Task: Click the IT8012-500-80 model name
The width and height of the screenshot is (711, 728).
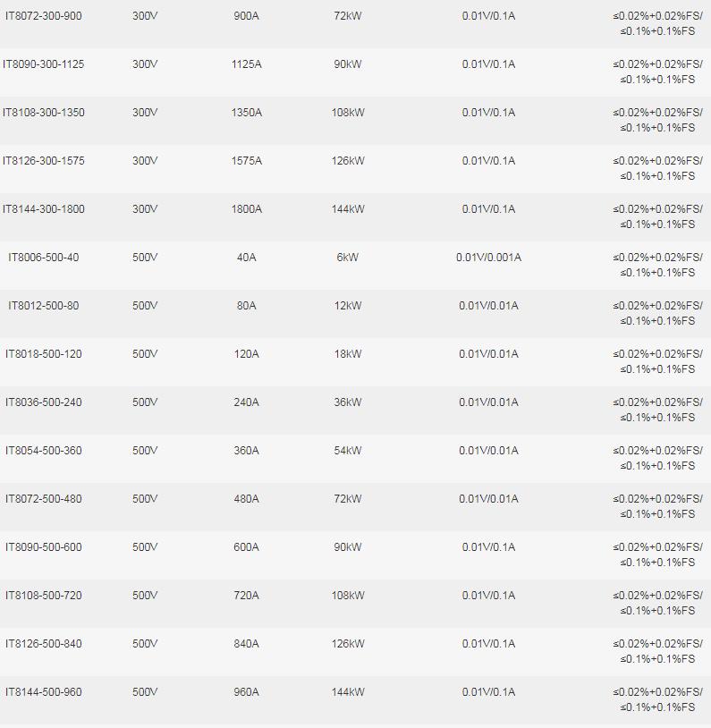Action: pos(43,306)
